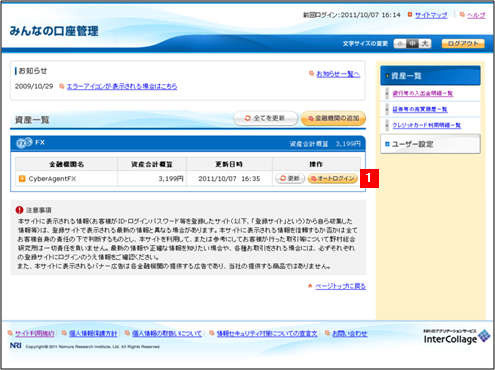Set text size to 大
Image resolution: width=495 pixels, height=370 pixels.
point(425,44)
